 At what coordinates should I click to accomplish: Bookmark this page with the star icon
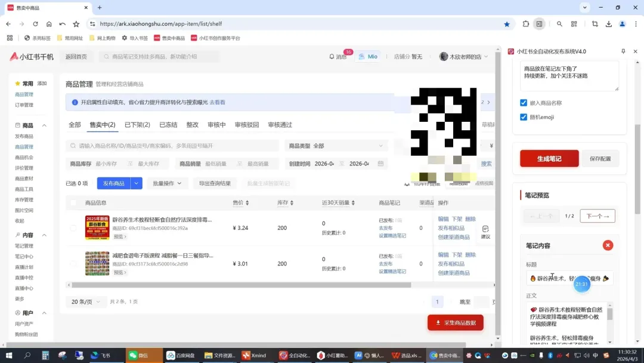tap(507, 24)
